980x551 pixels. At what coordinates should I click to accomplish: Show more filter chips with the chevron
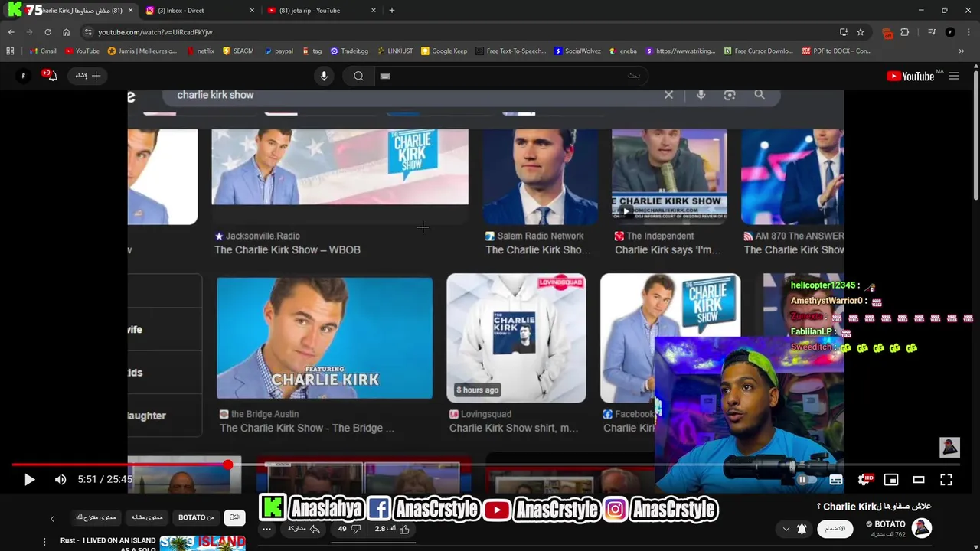point(52,518)
